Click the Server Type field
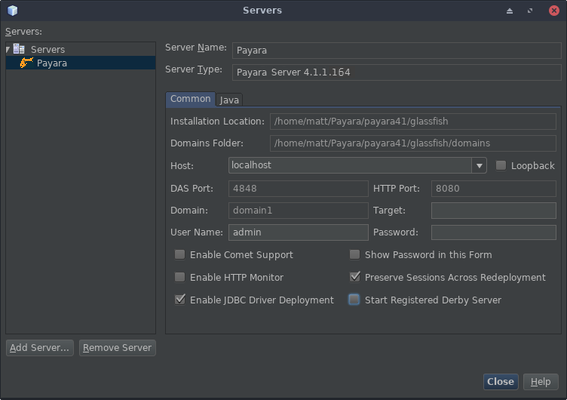The height and width of the screenshot is (400, 567). 397,72
